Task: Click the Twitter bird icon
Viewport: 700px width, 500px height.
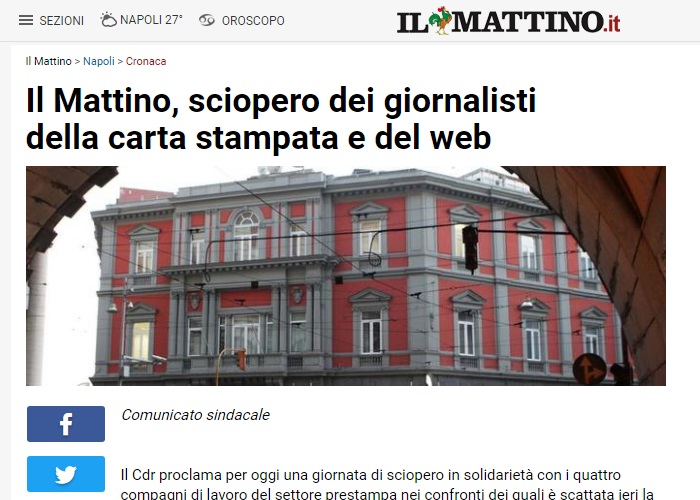Action: coord(66,475)
